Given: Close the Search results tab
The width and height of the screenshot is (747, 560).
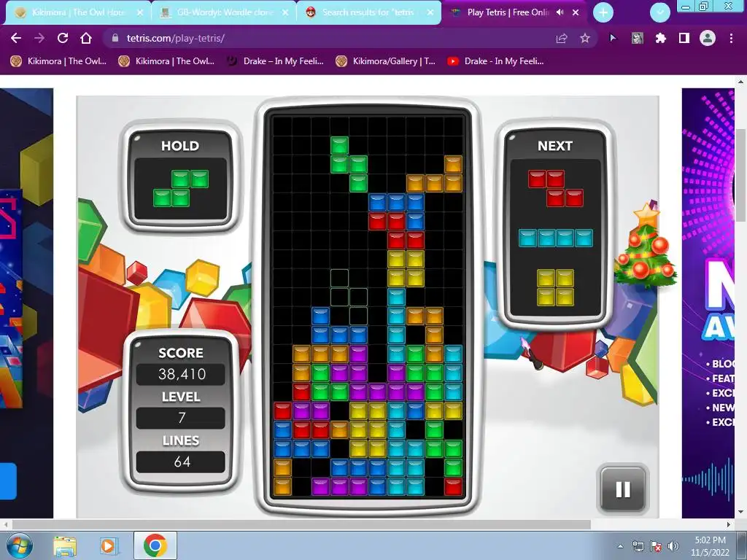Looking at the screenshot, I should click(x=430, y=13).
